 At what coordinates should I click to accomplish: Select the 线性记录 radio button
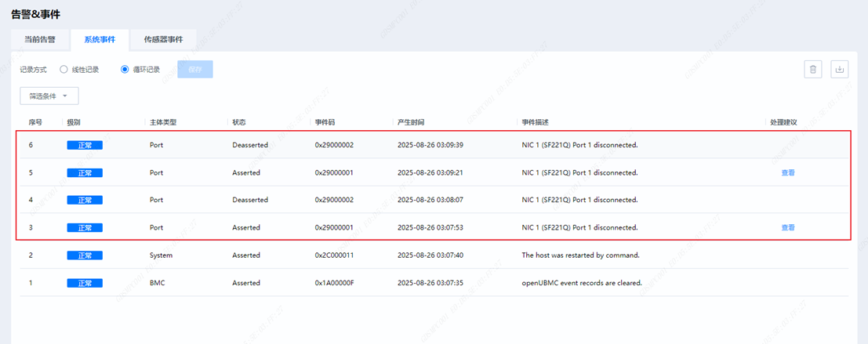point(64,69)
